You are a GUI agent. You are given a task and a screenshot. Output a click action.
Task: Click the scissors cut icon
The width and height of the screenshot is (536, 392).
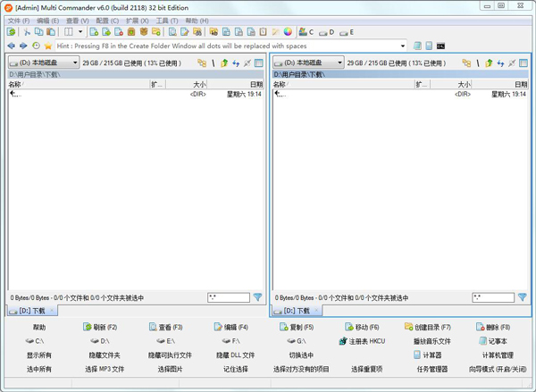point(27,32)
